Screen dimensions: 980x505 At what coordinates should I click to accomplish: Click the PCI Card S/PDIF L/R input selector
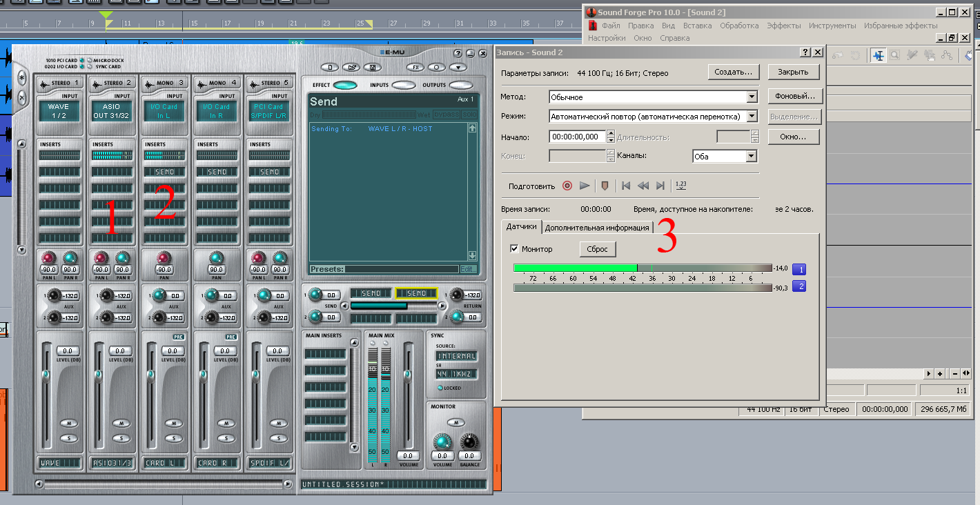(270, 111)
